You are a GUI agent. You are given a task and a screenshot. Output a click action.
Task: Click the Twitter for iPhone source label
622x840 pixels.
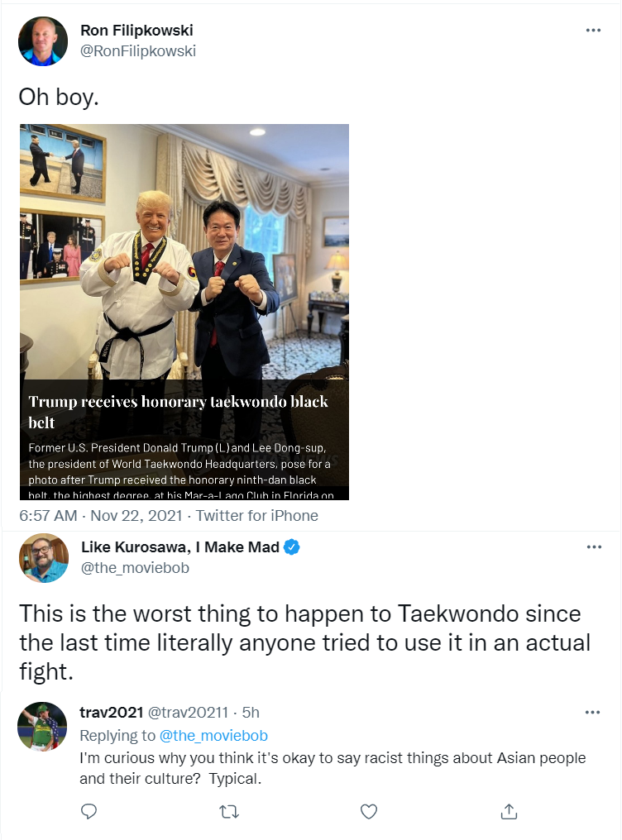click(257, 515)
